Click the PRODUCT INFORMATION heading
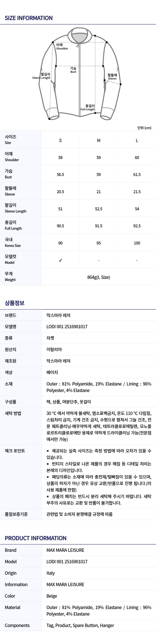 36,538
